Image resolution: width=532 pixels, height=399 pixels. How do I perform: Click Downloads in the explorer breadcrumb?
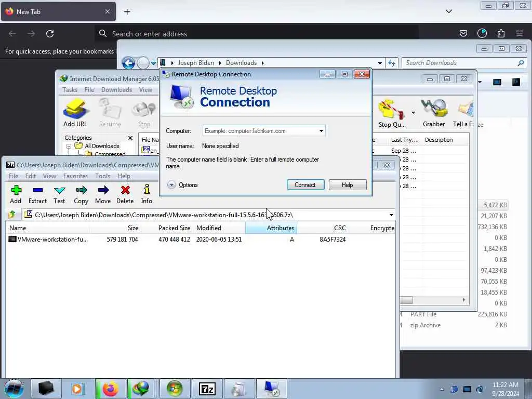pyautogui.click(x=241, y=63)
